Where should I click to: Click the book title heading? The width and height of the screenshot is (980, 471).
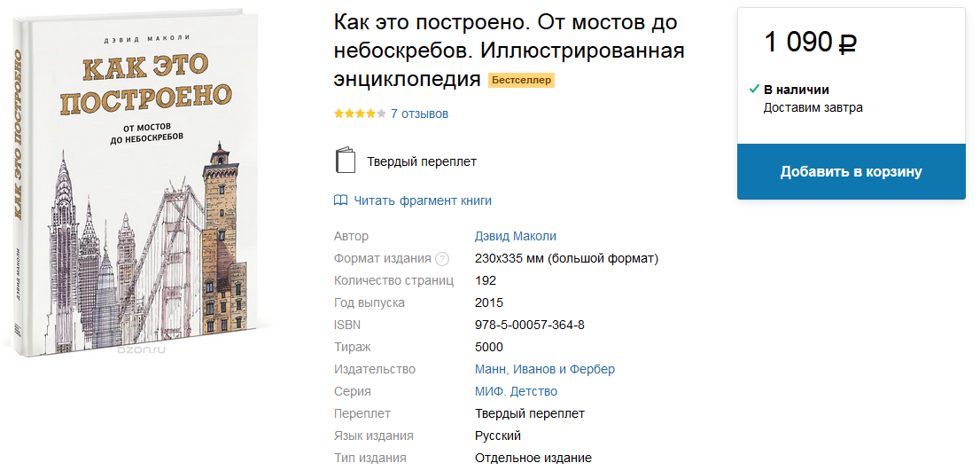509,50
